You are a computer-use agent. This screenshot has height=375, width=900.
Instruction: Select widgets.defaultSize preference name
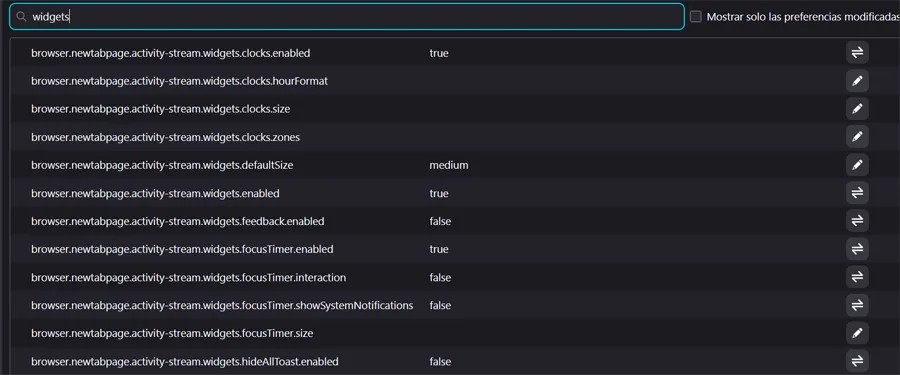click(162, 165)
